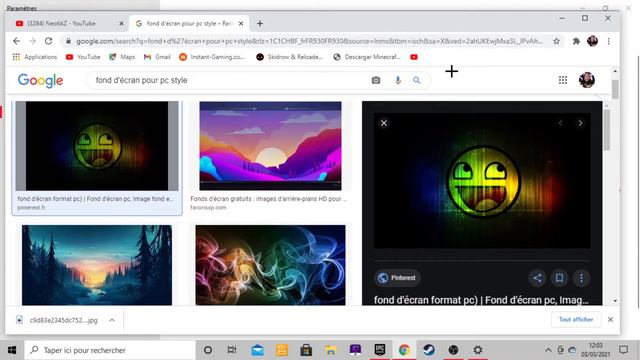Open the Chrome extensions puzzle icon
Screen dimensions: 640x360
pos(576,41)
